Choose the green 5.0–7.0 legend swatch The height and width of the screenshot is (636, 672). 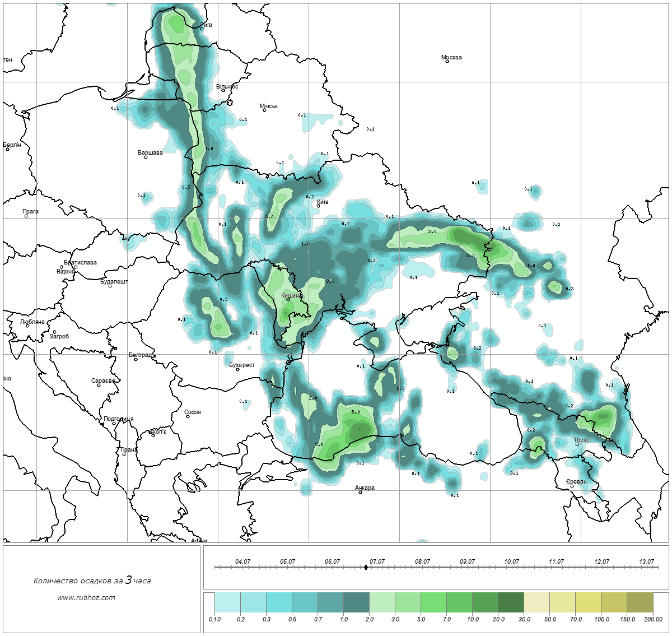[433, 603]
